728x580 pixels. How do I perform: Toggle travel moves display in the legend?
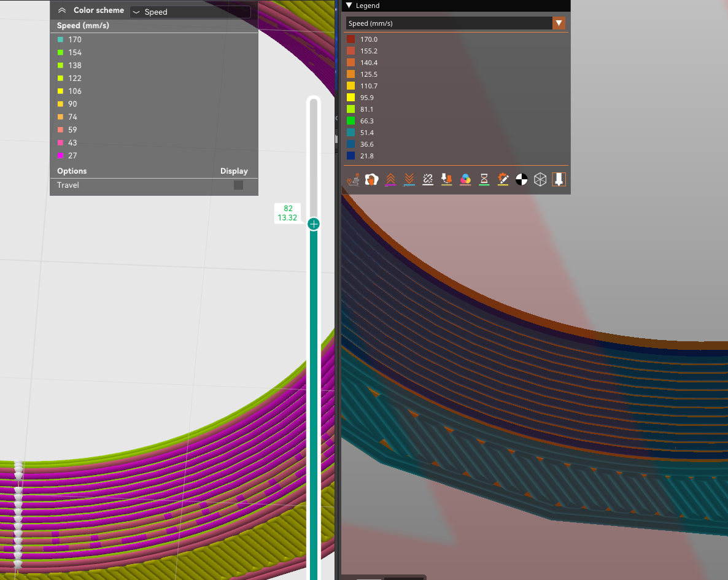[353, 179]
